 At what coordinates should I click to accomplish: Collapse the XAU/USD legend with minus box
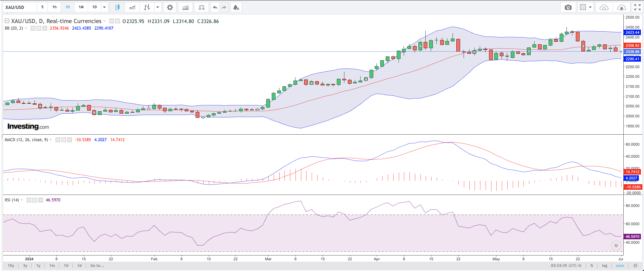[x=7, y=21]
